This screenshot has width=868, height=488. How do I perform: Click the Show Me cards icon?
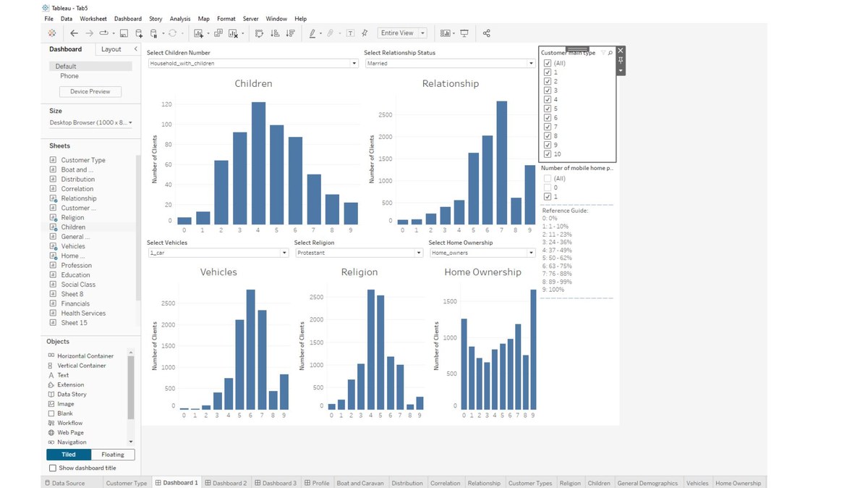pyautogui.click(x=445, y=33)
